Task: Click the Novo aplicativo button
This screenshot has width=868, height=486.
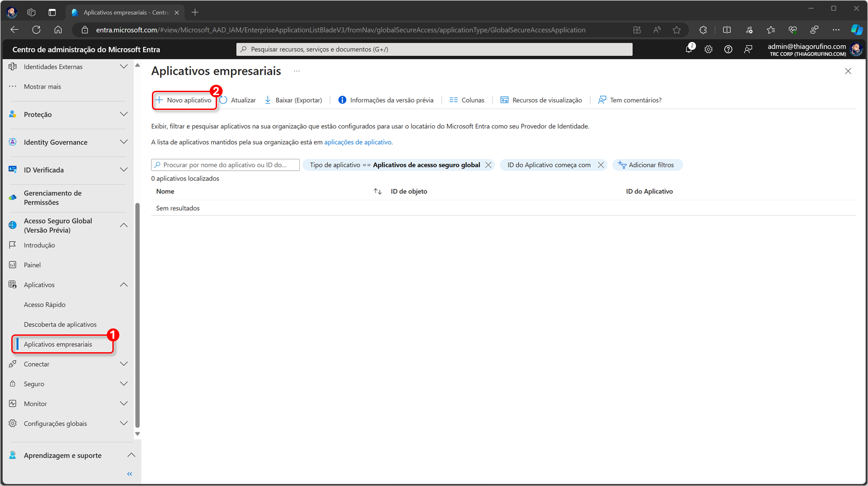Action: coord(184,100)
